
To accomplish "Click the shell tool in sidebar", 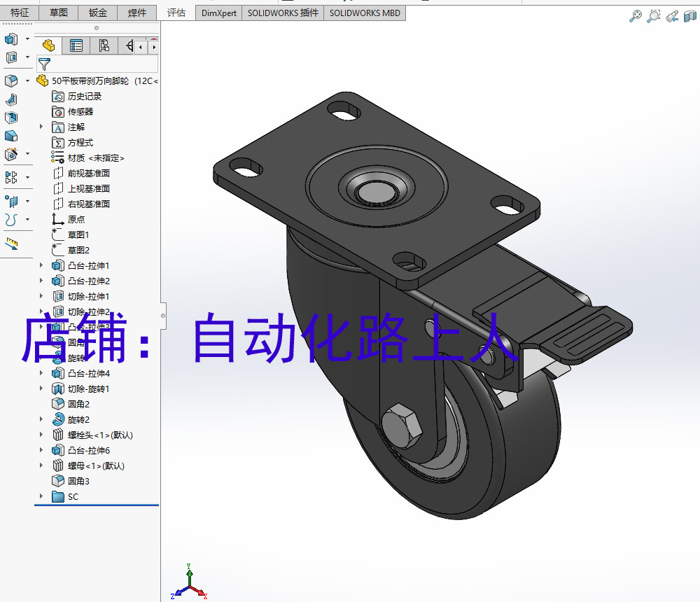I will 11,118.
